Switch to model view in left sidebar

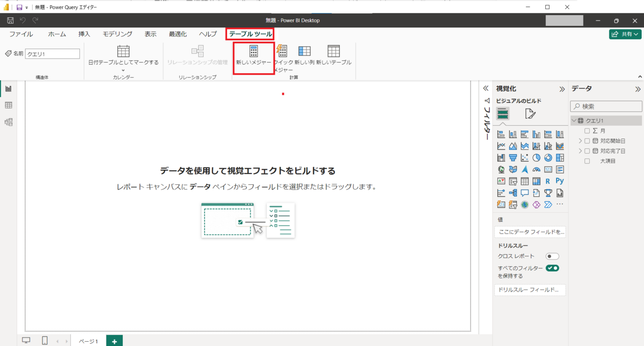point(9,122)
